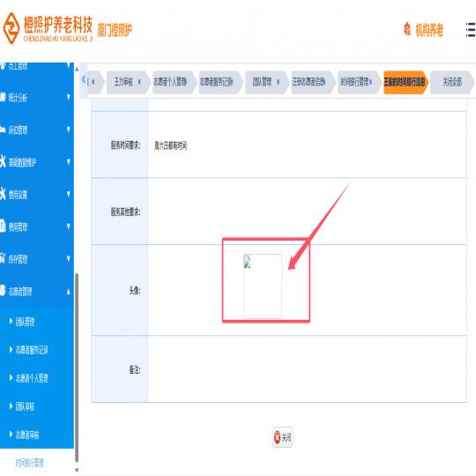The image size is (476, 476).
Task: Click the 费用管理 document icon
Action: click(3, 227)
